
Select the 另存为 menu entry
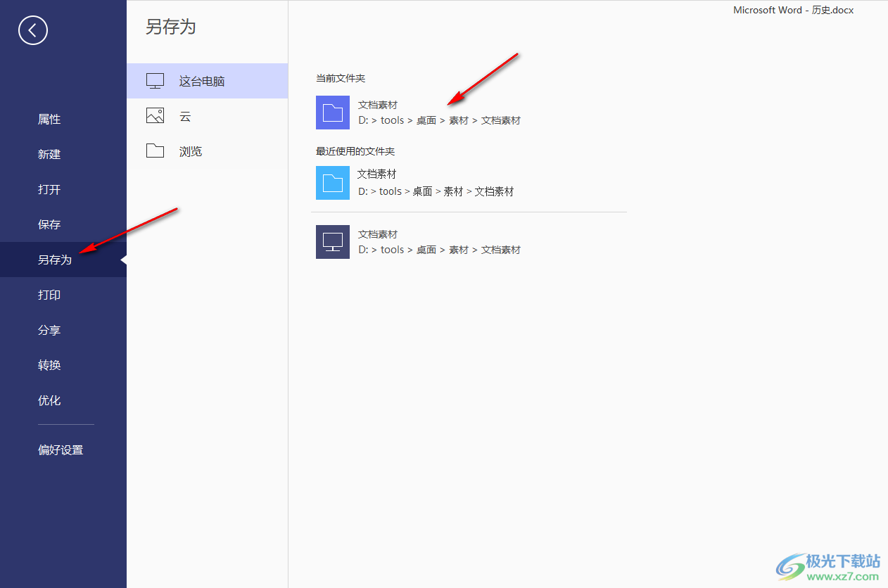pyautogui.click(x=55, y=260)
